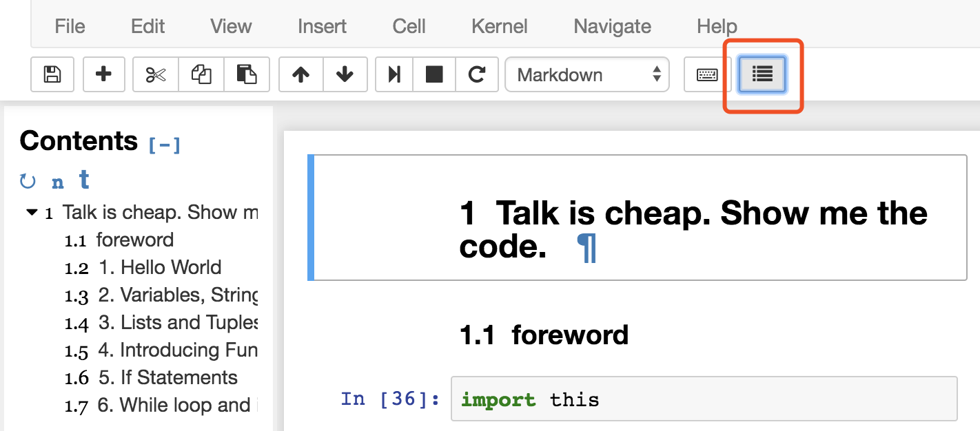The height and width of the screenshot is (431, 980).
Task: Reload the table of contents
Action: (x=28, y=181)
